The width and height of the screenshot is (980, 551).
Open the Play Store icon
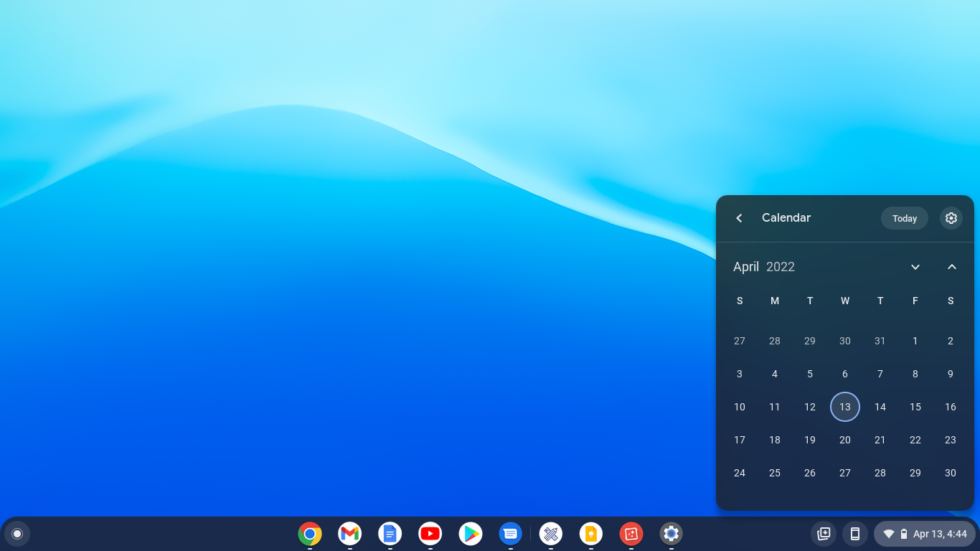coord(471,534)
